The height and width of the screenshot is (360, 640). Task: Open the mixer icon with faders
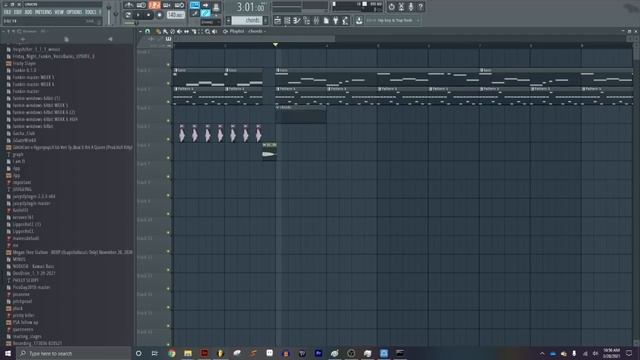tap(316, 20)
